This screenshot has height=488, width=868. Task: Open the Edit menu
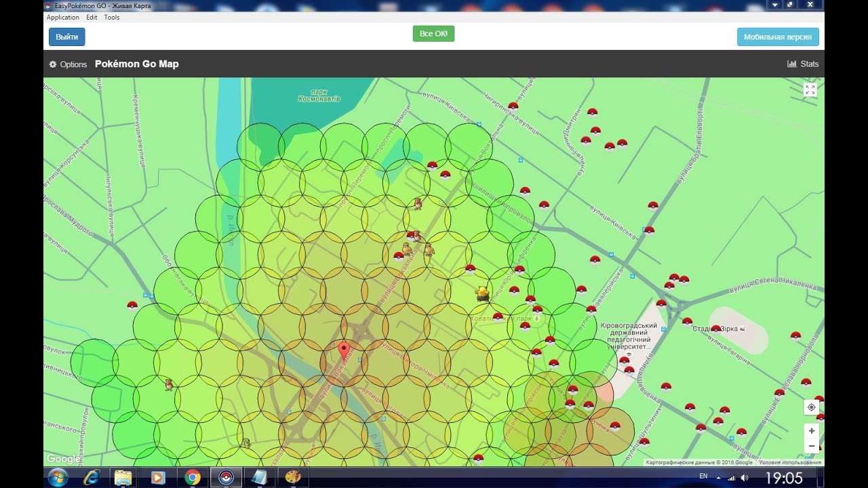(x=92, y=18)
